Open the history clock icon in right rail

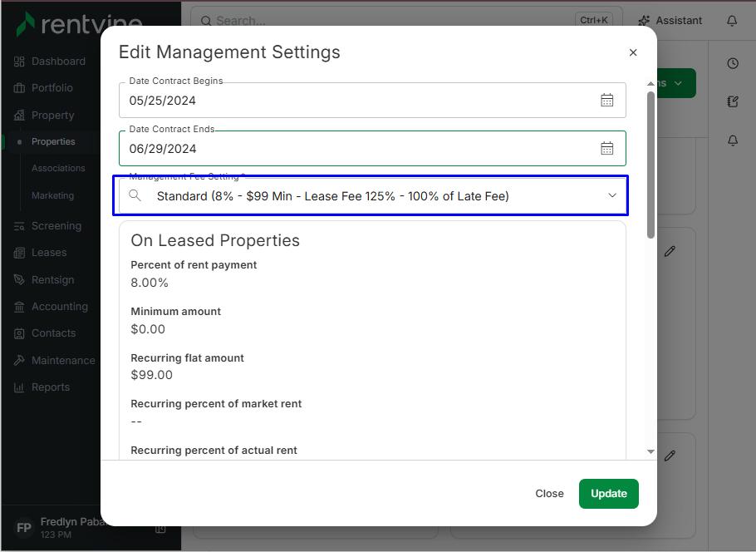tap(733, 63)
